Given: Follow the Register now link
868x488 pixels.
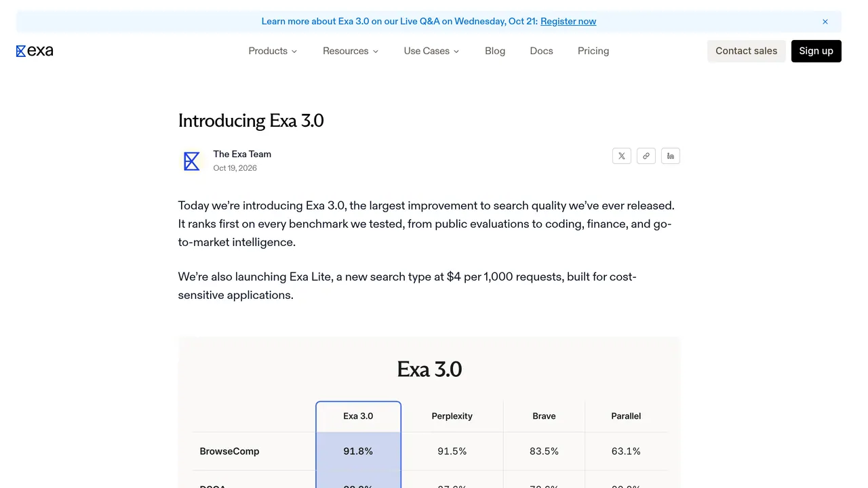Looking at the screenshot, I should point(568,22).
